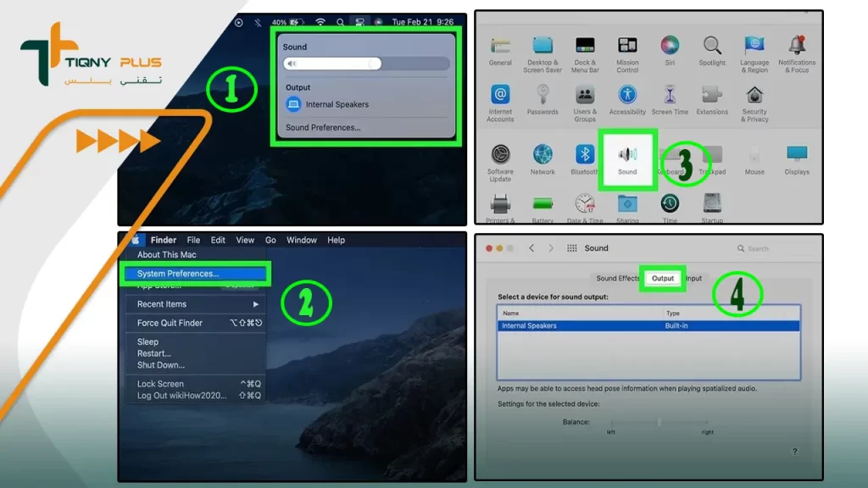Click Spotlight search icon in menu bar

point(340,22)
